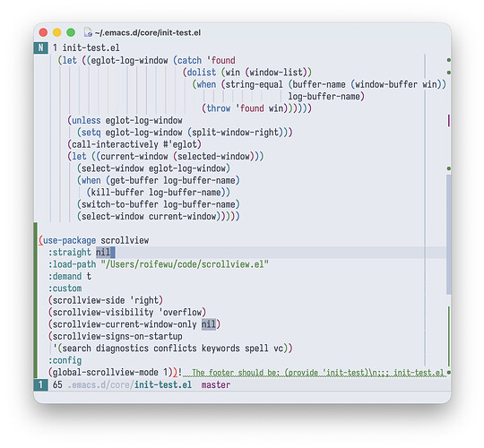Click 'use-package' keyword
The width and height of the screenshot is (484, 448).
[x=69, y=240]
